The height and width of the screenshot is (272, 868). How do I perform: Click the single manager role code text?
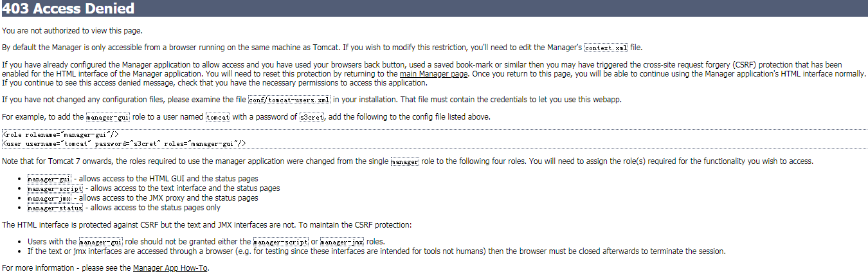tap(405, 162)
